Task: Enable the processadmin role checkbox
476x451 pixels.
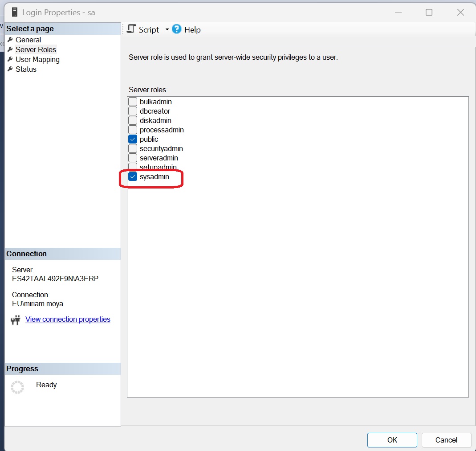Action: click(x=133, y=130)
